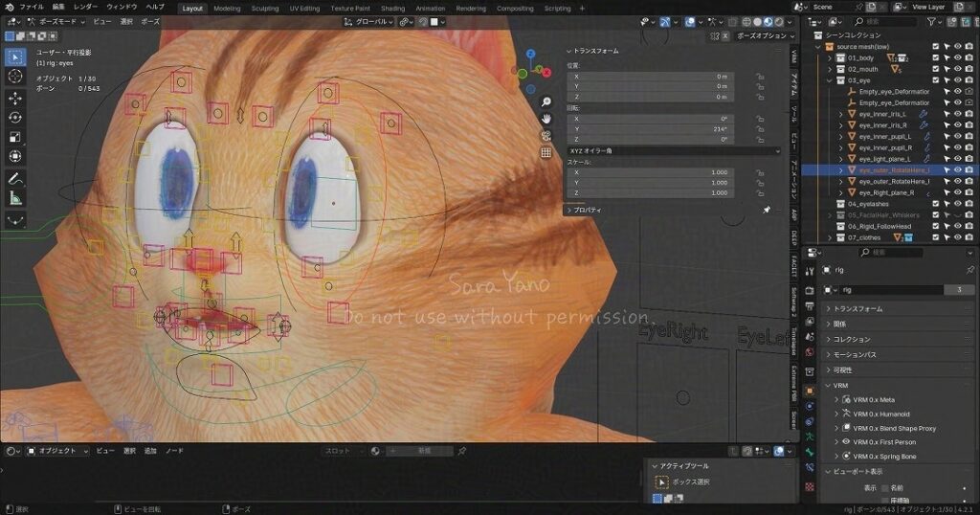Viewport: 980px width, 515px height.
Task: Switch to the Sculpting workspace tab
Action: click(x=265, y=8)
